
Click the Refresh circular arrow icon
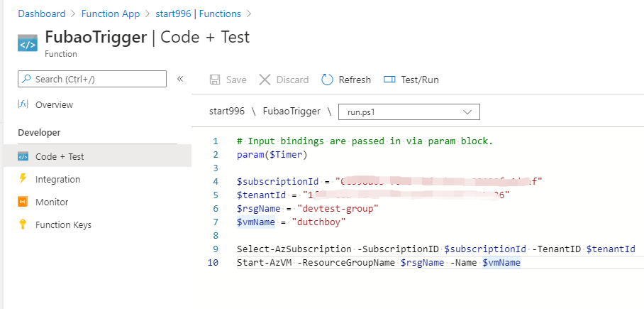[x=327, y=80]
